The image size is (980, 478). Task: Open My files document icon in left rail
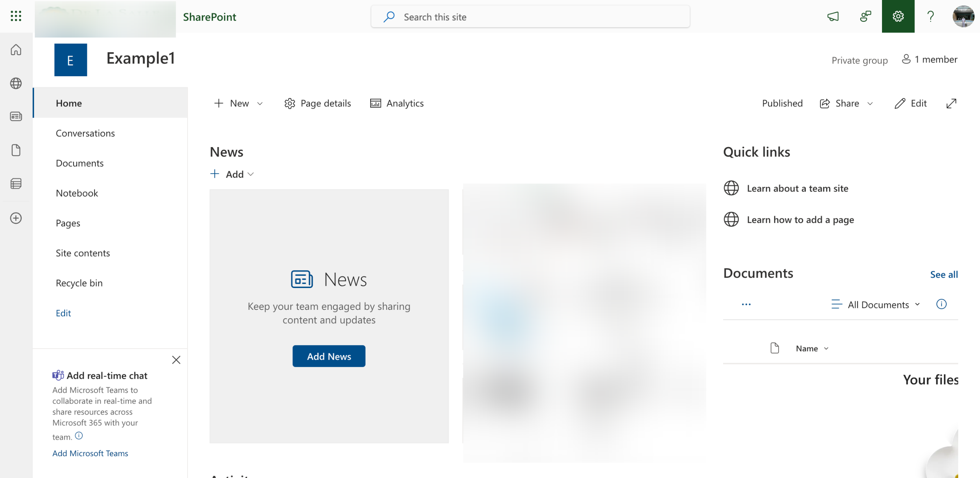[16, 150]
